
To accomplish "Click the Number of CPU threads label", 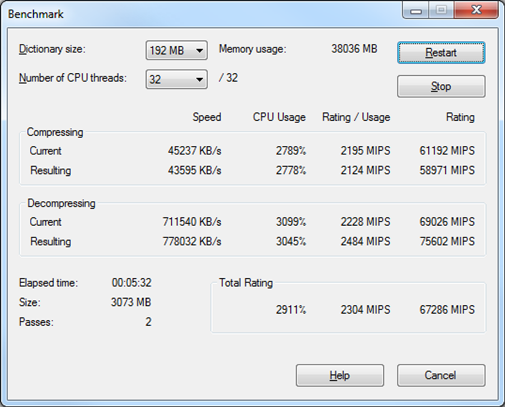I will pyautogui.click(x=73, y=78).
